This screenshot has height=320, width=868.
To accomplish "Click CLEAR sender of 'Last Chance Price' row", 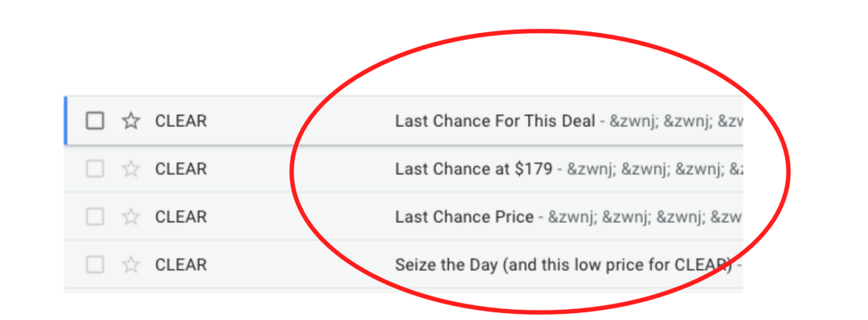I will click(x=181, y=217).
